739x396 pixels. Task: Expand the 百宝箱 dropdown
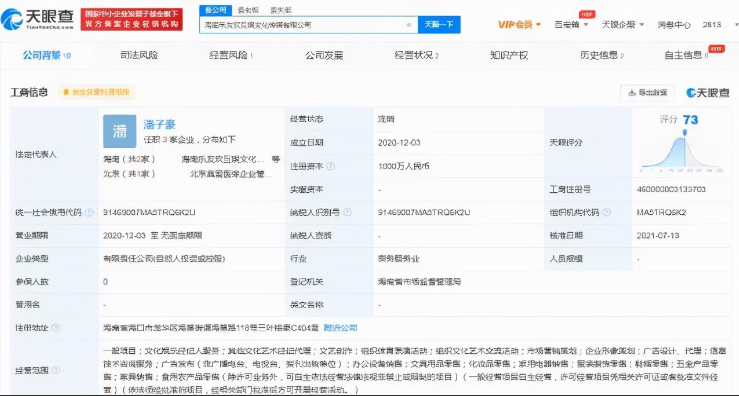click(x=571, y=25)
